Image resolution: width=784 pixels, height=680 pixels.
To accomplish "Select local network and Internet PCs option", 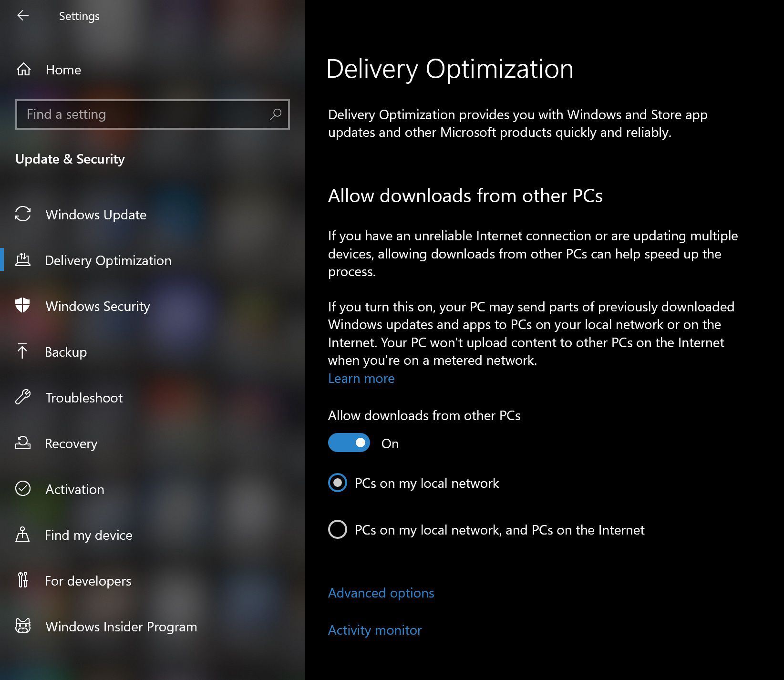I will [338, 529].
